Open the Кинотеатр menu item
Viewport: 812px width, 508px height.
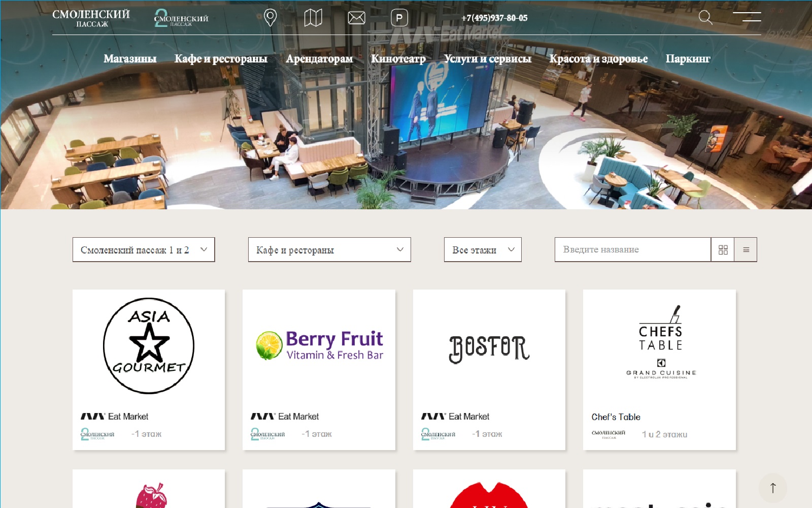tap(398, 58)
